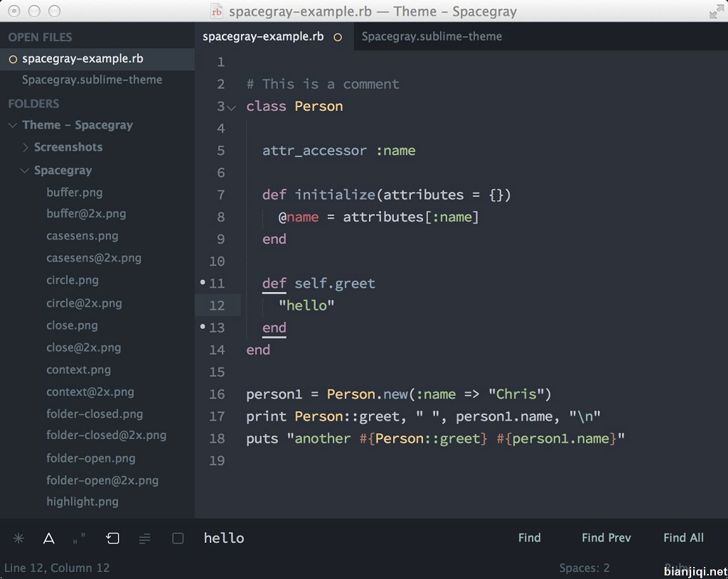Click the rb file icon in title bar
This screenshot has height=579, width=728.
216,11
